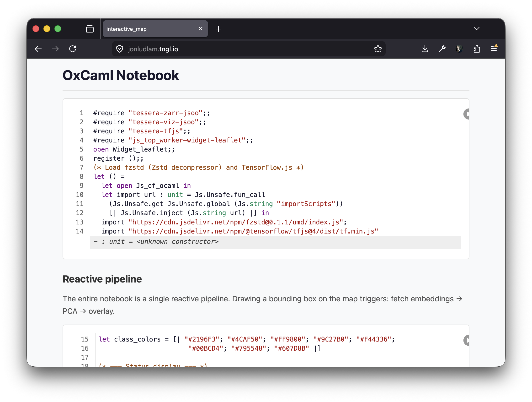Click the profile avatar icon
The width and height of the screenshot is (532, 402).
click(x=459, y=49)
